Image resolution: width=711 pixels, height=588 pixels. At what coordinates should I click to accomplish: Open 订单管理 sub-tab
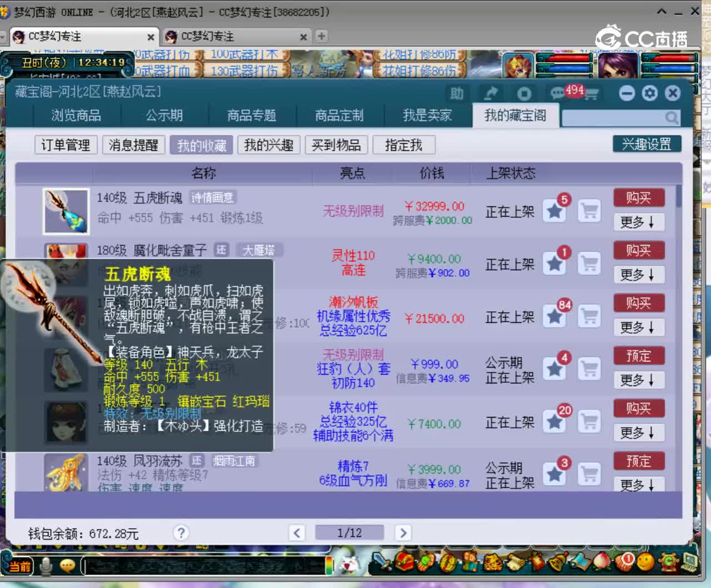[x=66, y=145]
